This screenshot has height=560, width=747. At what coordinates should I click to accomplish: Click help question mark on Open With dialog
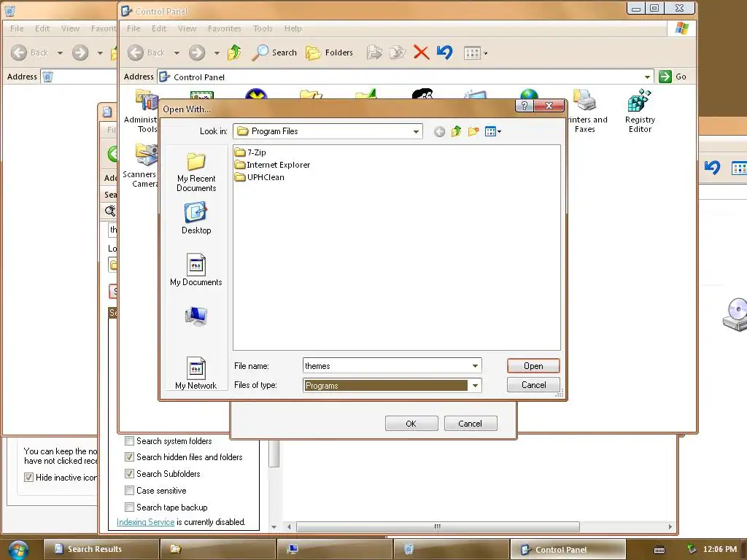(x=524, y=106)
